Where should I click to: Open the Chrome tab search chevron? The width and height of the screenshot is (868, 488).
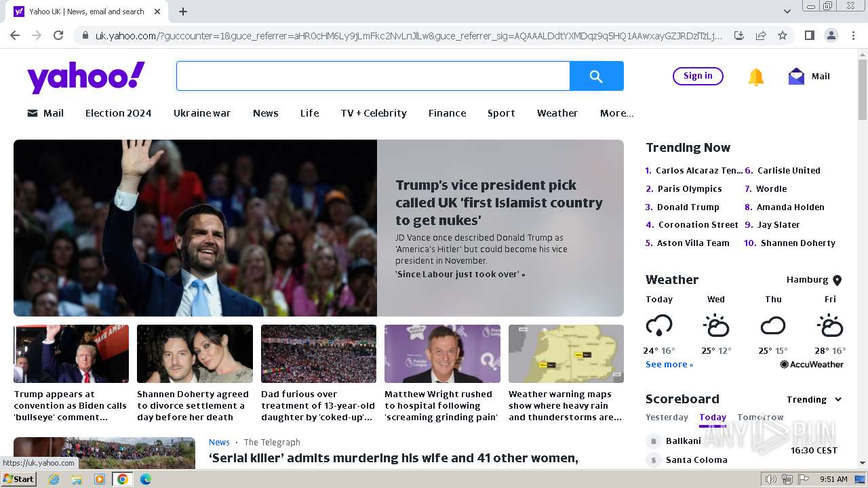(787, 12)
